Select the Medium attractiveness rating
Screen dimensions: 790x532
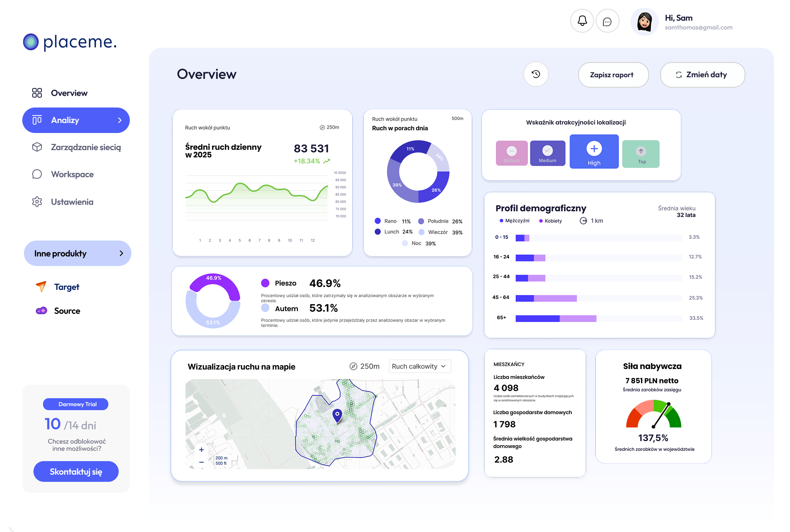[x=548, y=153]
